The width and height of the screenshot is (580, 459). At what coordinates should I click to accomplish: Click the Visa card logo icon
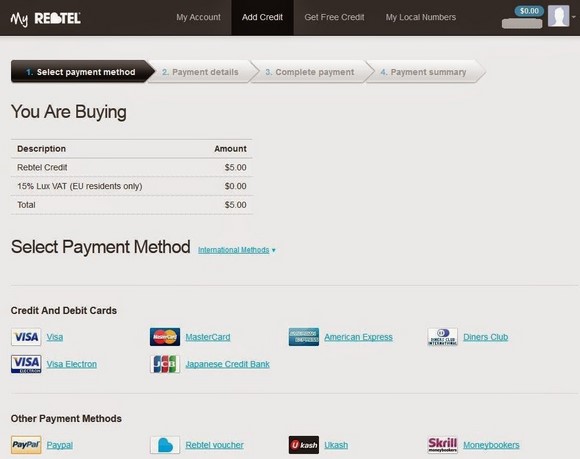tap(26, 337)
